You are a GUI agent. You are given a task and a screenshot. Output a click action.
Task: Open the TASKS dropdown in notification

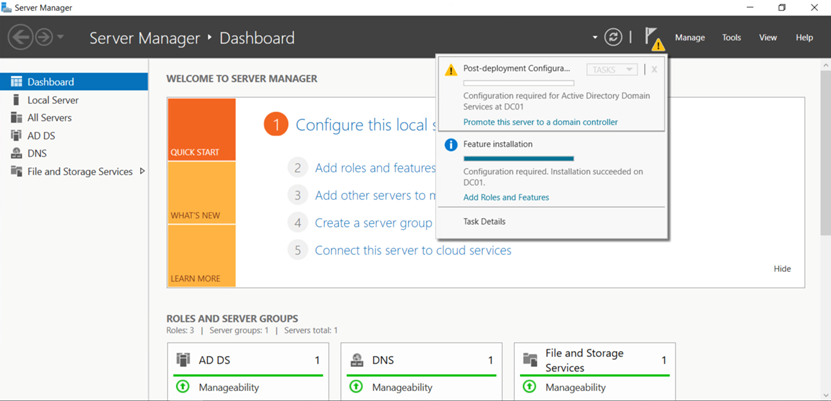612,69
